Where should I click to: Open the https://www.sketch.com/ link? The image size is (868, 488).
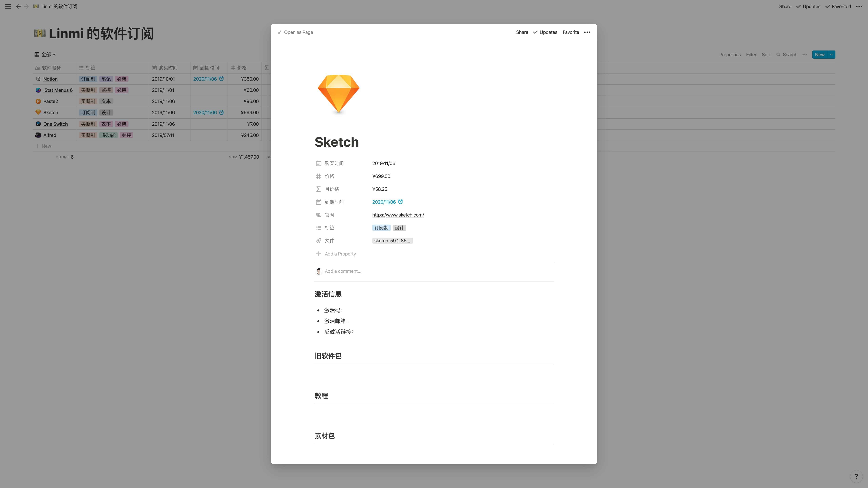point(398,215)
